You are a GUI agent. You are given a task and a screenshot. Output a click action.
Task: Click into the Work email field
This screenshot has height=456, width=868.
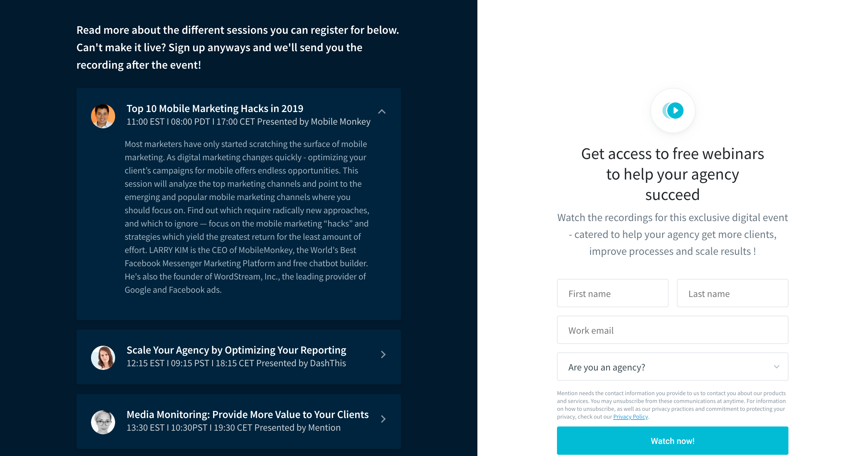pyautogui.click(x=672, y=330)
